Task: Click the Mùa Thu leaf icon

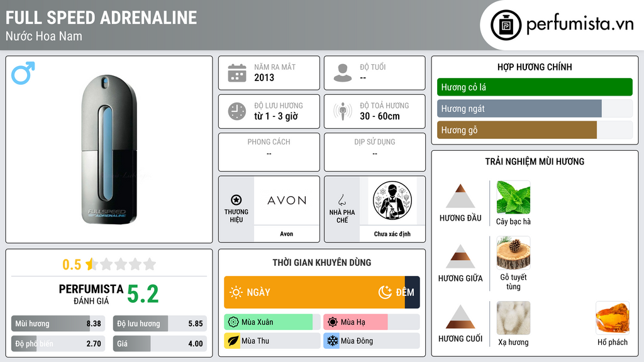Action: pos(233,341)
